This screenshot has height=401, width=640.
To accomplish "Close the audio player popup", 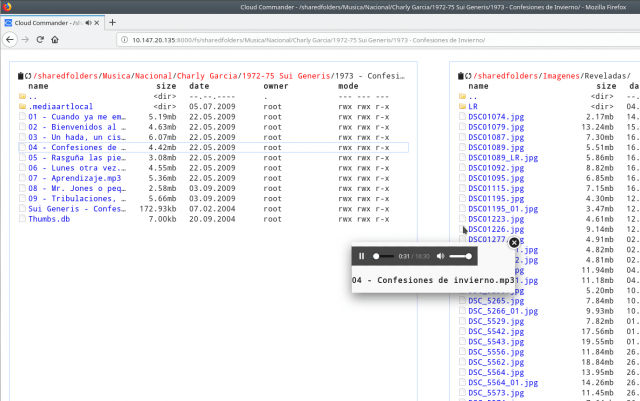I will (x=514, y=242).
